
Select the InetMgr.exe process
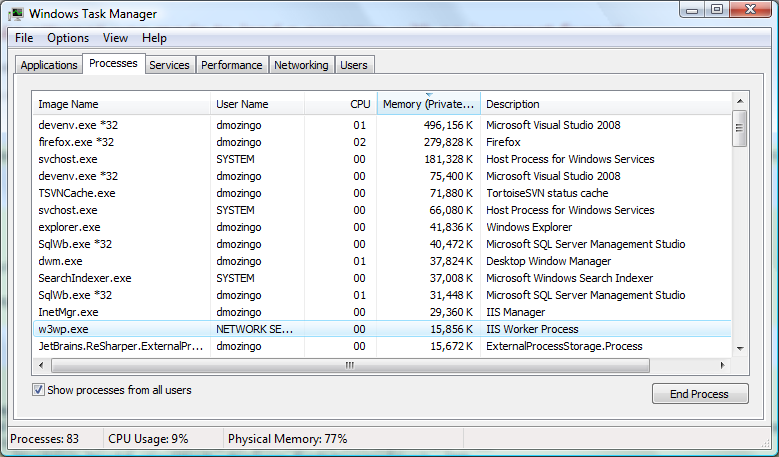382,312
